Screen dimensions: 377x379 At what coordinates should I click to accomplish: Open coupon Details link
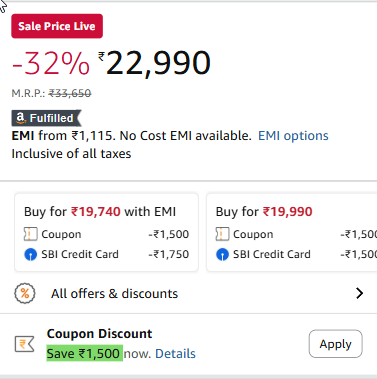point(175,354)
